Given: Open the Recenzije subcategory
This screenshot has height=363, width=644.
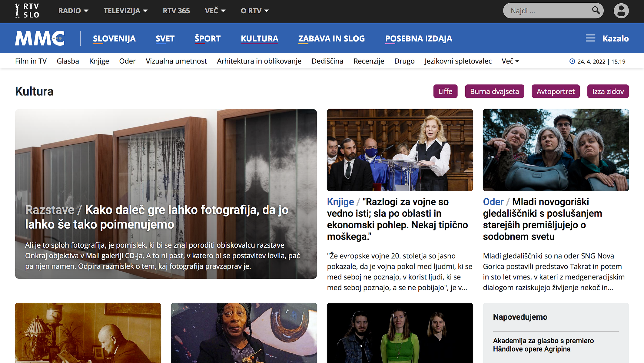Looking at the screenshot, I should [x=369, y=61].
